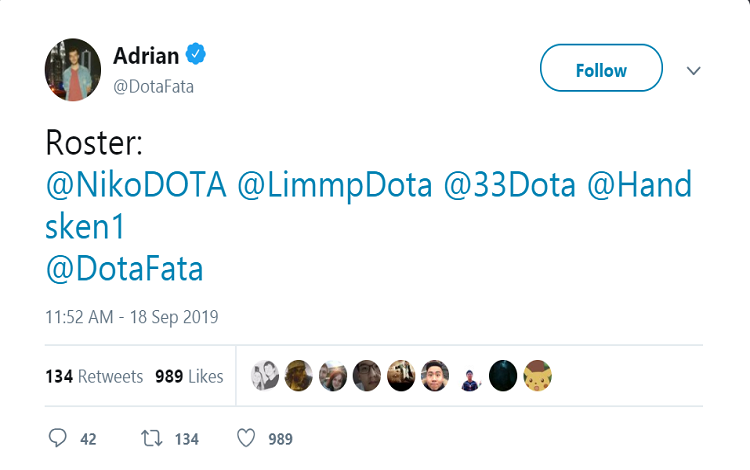Click the blue @DotaFata mention in the tweet text
750x470 pixels.
pyautogui.click(x=124, y=268)
